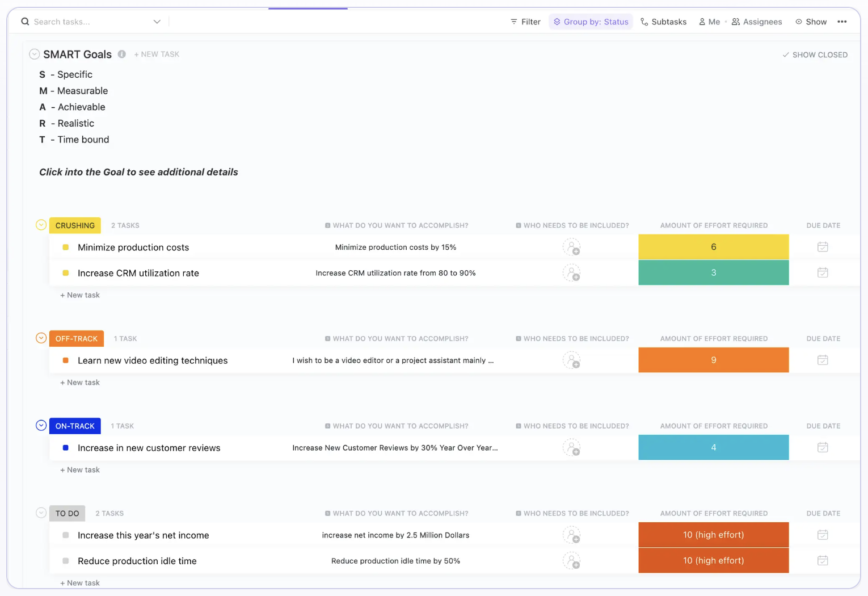Open the Show options menu
This screenshot has height=596, width=868.
click(811, 22)
